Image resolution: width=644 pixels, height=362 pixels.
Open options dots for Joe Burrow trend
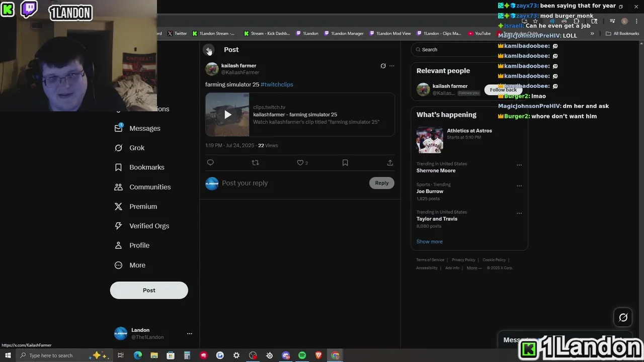(x=519, y=186)
